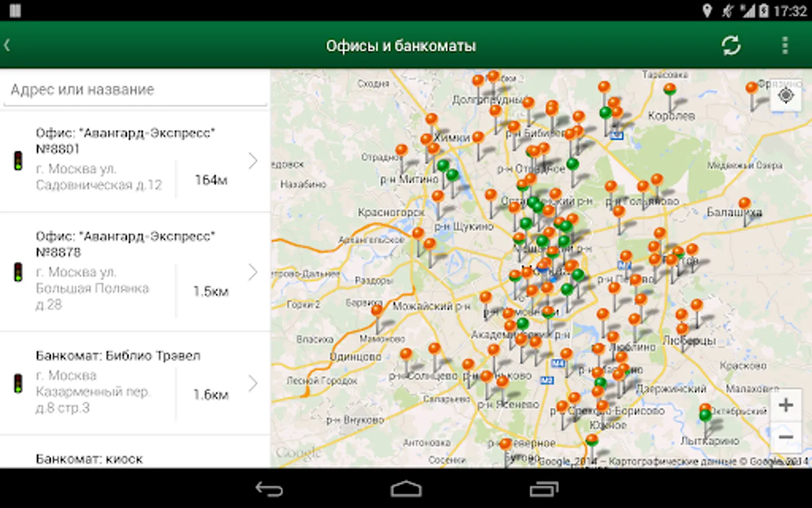Expand details for office №8878 via chevron

[x=253, y=272]
